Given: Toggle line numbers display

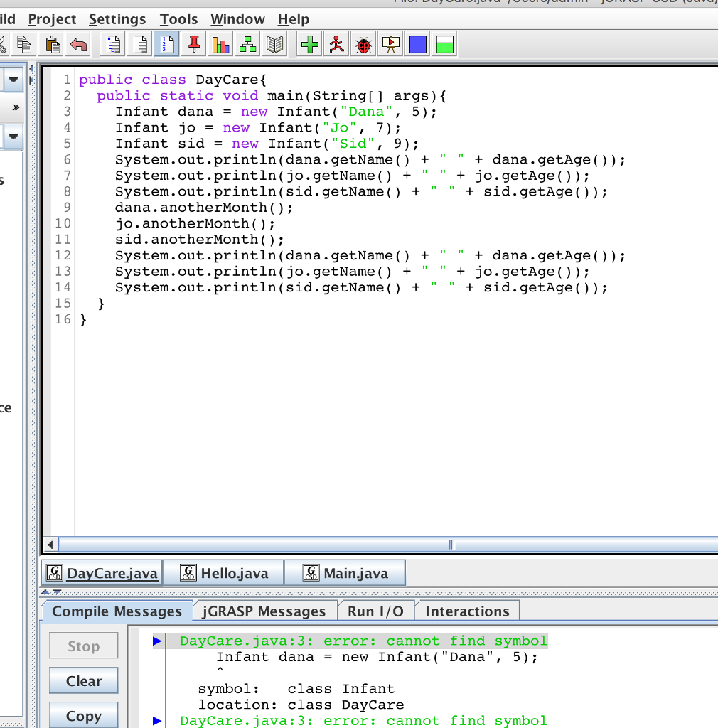Looking at the screenshot, I should point(166,45).
